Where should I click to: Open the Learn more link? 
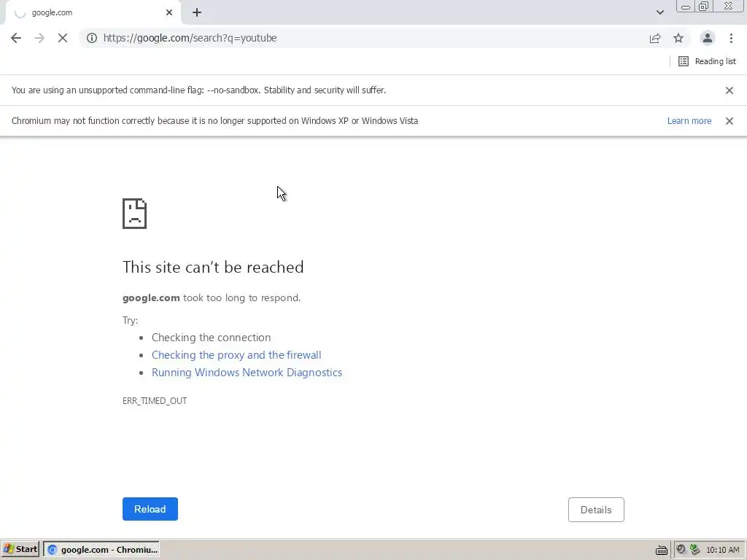[x=689, y=121]
